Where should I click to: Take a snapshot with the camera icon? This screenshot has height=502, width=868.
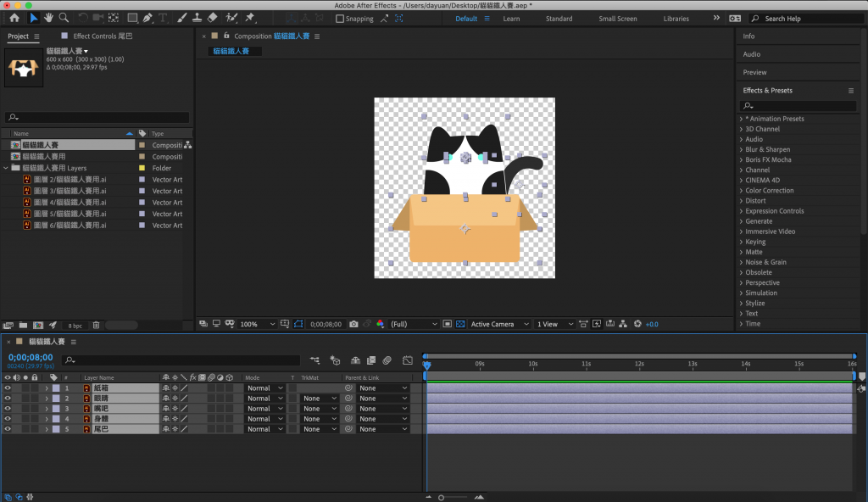(353, 324)
